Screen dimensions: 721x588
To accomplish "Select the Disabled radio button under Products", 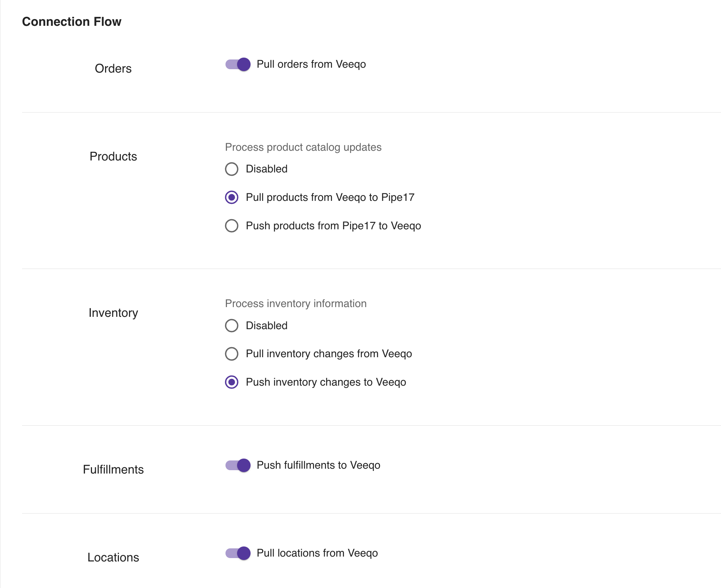I will tap(231, 169).
